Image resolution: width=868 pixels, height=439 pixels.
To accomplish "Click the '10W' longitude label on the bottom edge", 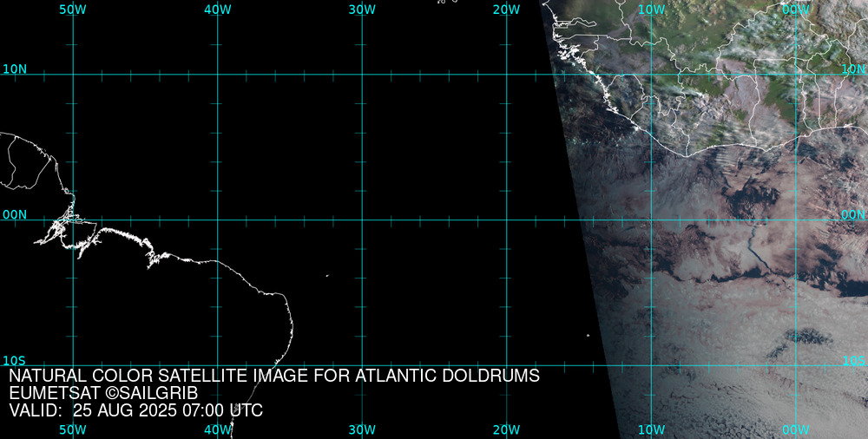I will (652, 430).
